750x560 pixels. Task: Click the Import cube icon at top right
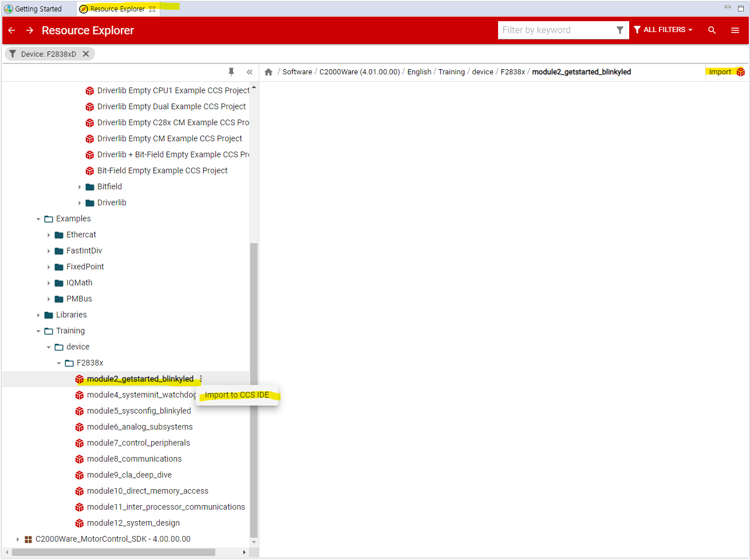tap(741, 72)
